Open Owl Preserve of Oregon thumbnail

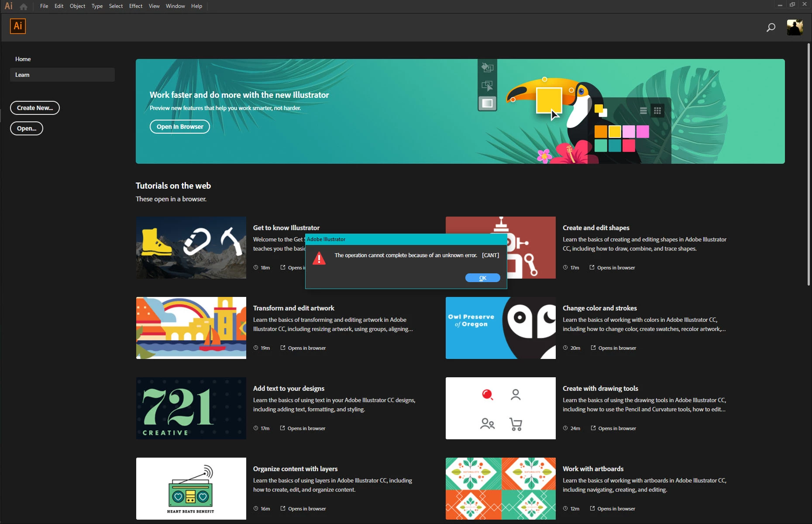pos(501,328)
